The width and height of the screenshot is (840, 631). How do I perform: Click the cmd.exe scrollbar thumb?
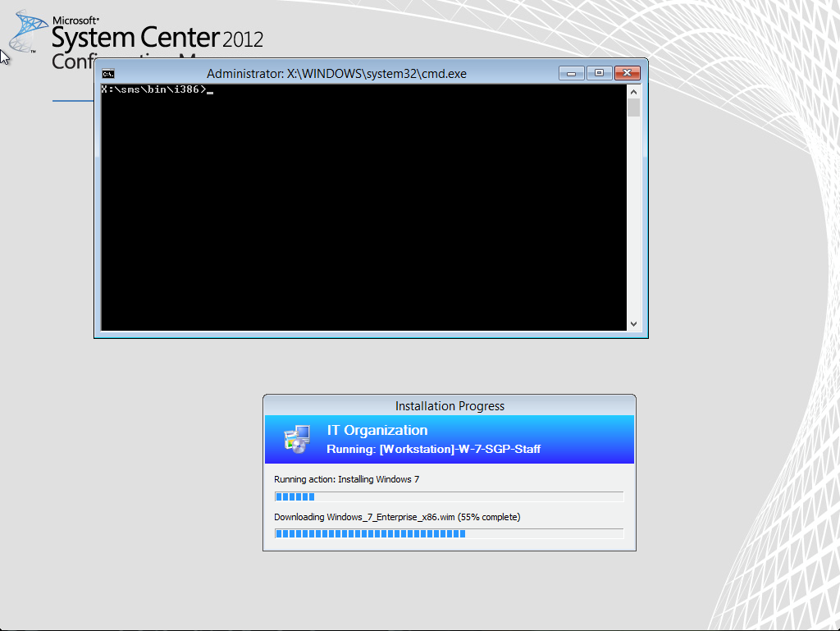(x=633, y=107)
